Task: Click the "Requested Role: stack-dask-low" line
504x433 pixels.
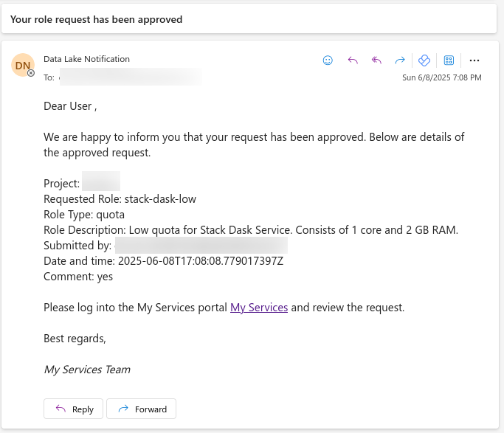Action: [x=120, y=199]
